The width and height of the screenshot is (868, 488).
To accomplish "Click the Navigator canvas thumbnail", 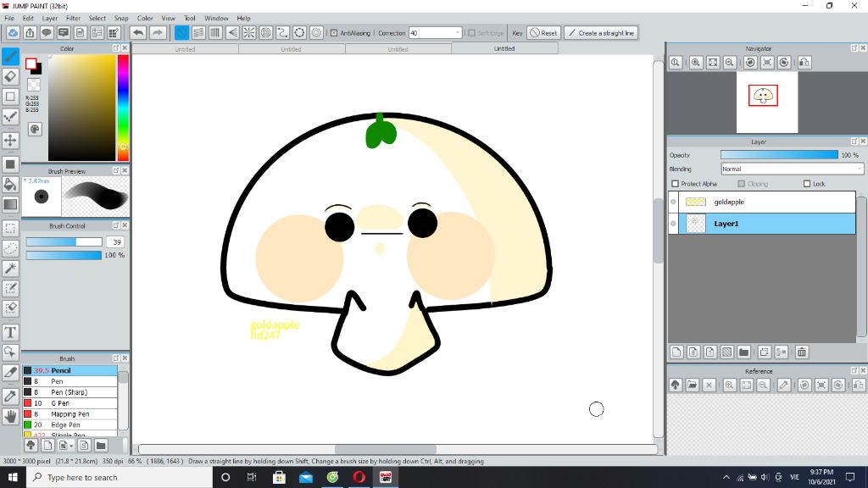I will click(766, 103).
